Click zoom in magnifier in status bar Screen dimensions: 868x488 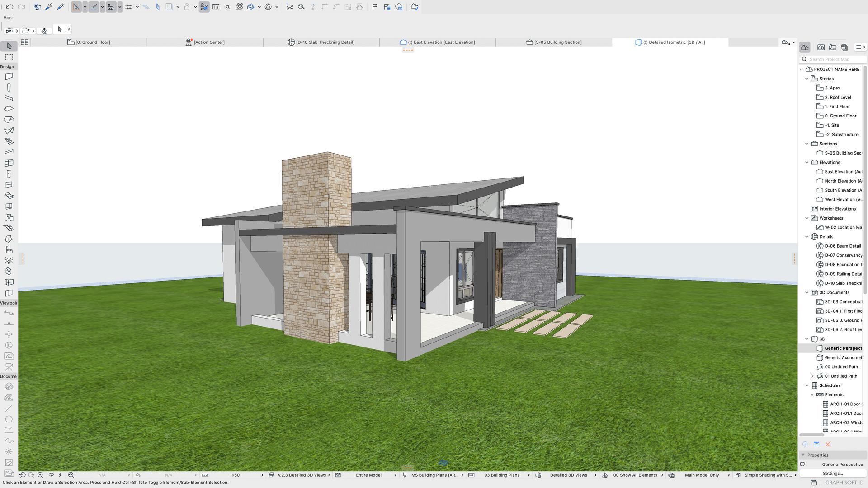click(40, 475)
